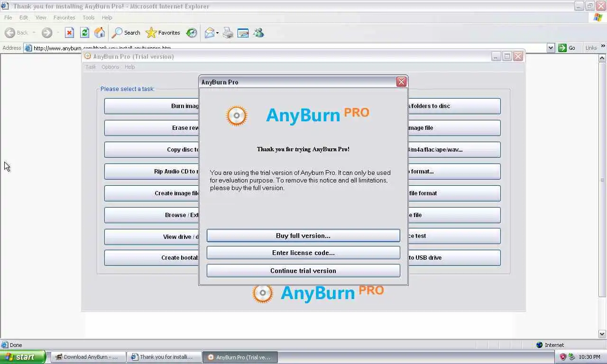Click Continue trial version button
The height and width of the screenshot is (364, 607).
click(303, 271)
